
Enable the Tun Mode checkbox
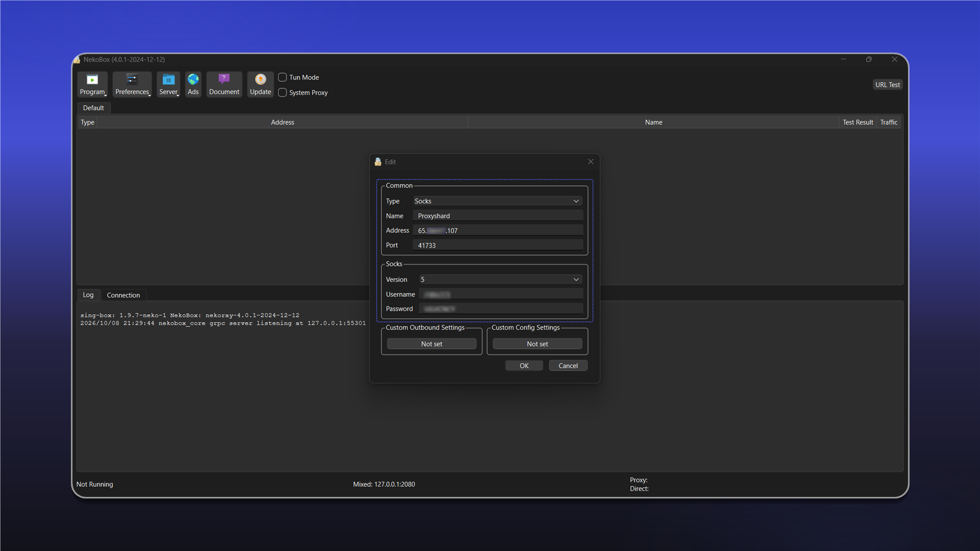tap(282, 78)
